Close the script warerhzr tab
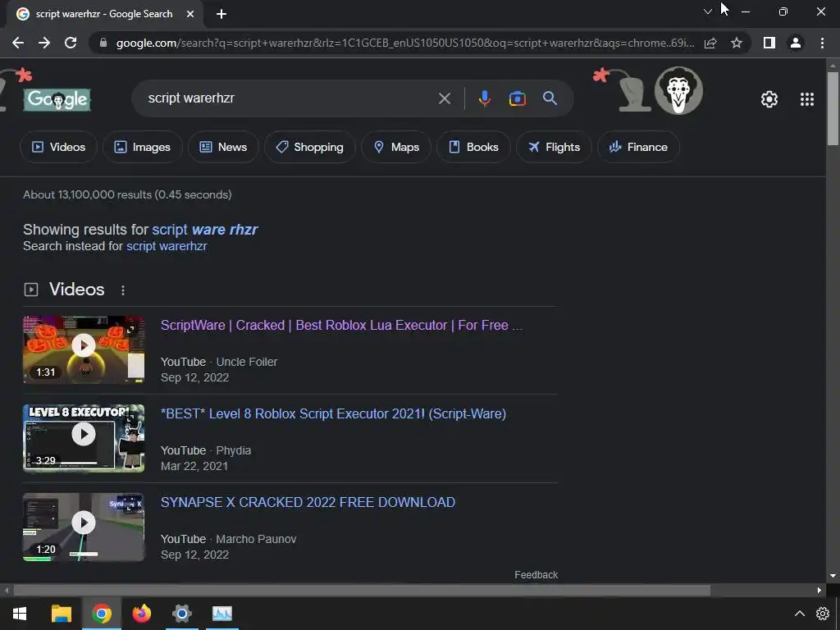 (x=190, y=14)
